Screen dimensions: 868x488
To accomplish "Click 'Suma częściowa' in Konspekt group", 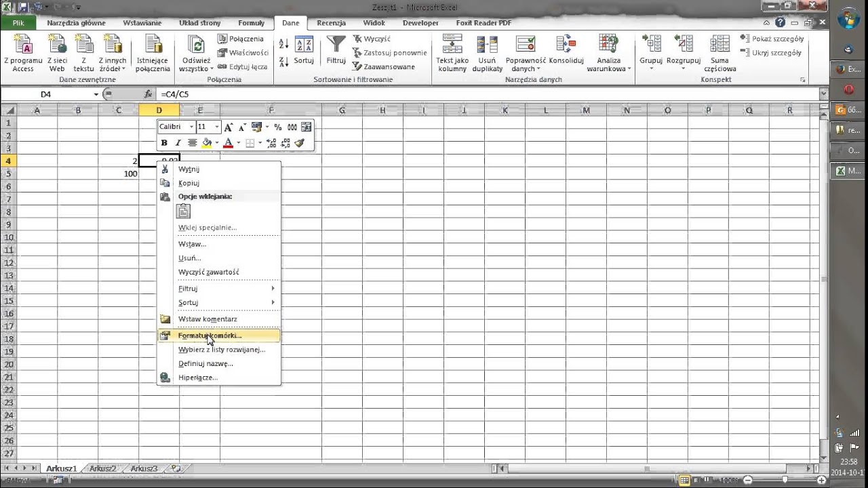I will (x=720, y=53).
